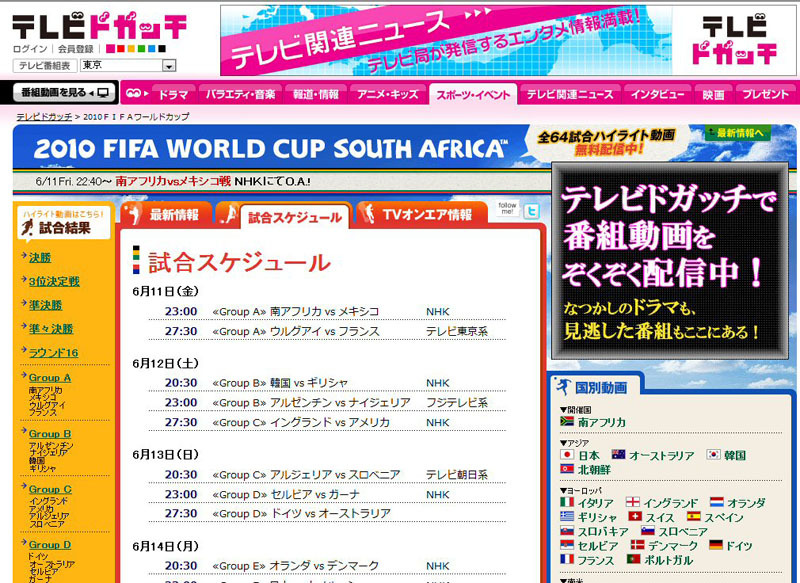Image resolution: width=800 pixels, height=583 pixels.
Task: Click the Serbia flag icon
Action: tap(567, 545)
